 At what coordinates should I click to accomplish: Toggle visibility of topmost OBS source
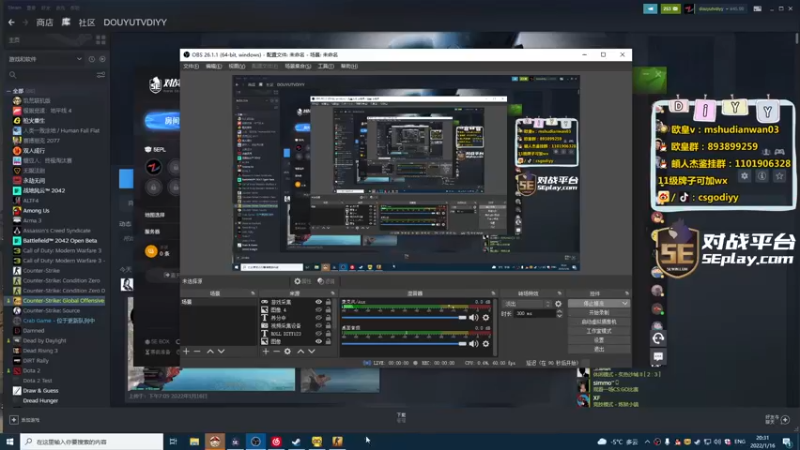click(x=318, y=302)
